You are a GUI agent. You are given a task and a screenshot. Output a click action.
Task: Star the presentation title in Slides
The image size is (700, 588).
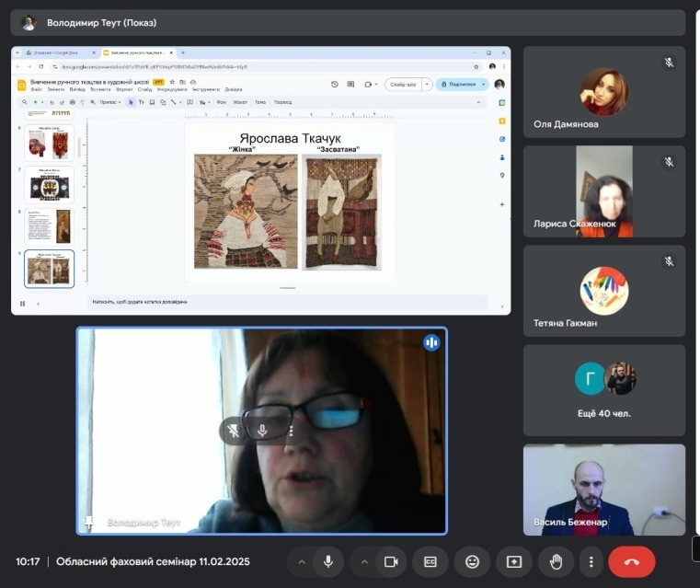172,82
